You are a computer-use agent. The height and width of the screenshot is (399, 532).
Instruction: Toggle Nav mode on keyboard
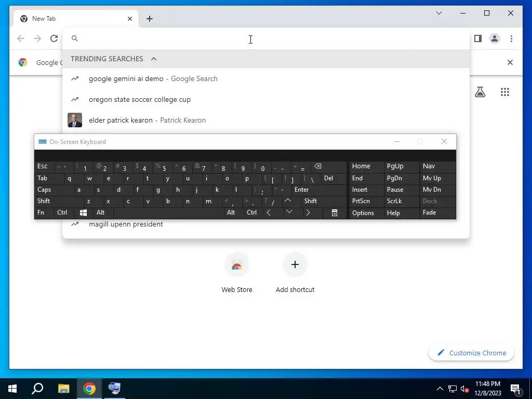[x=437, y=166]
